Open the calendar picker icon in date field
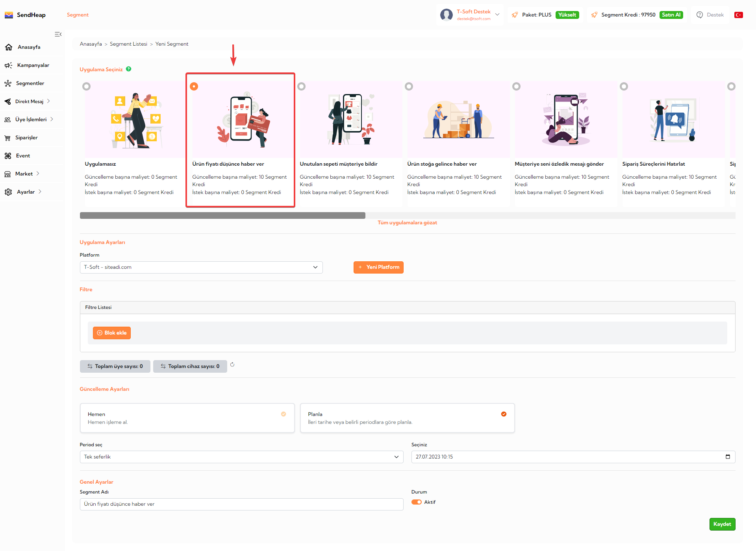756x551 pixels. [x=728, y=457]
